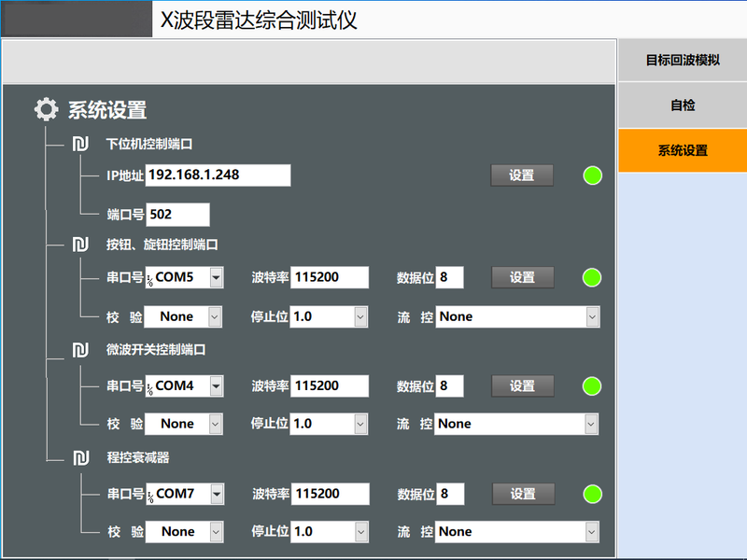Click the X波段雷达综合测试仪 title text
Screen dimensions: 747x560
259,21
